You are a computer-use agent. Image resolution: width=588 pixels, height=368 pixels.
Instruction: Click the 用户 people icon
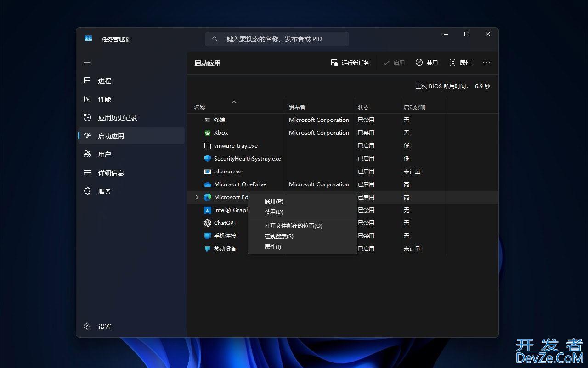coord(87,154)
